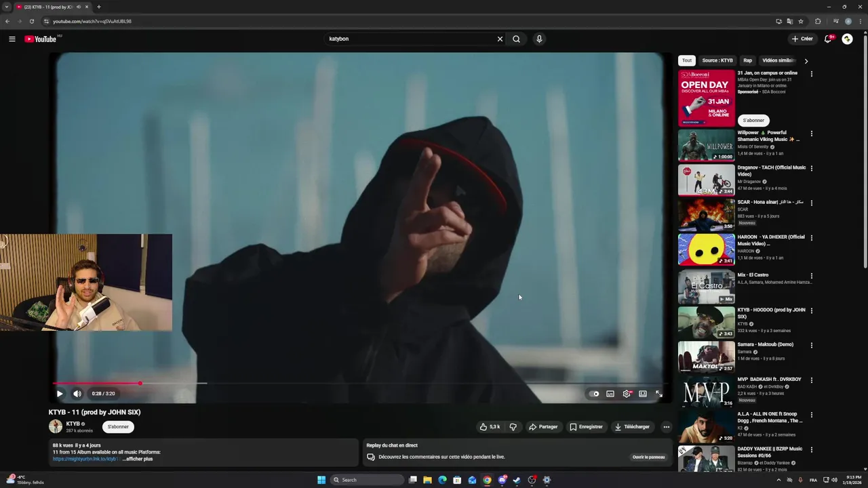The image size is (868, 488).
Task: Open options for SCAR - Hona alnar
Action: point(812,203)
